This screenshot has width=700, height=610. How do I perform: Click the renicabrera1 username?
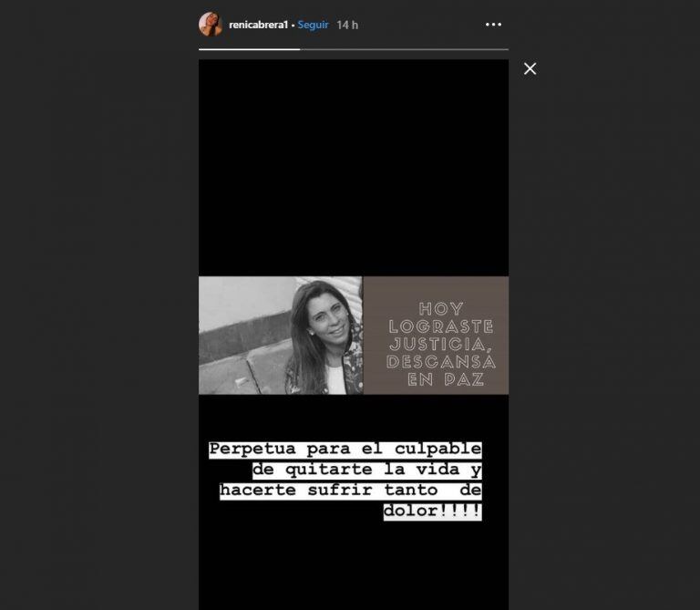259,25
